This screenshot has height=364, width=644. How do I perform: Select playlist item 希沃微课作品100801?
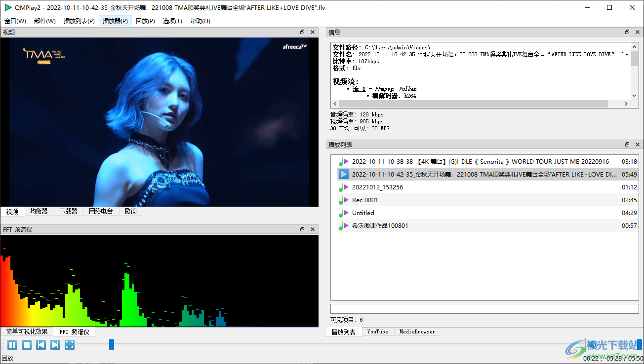[487, 225]
